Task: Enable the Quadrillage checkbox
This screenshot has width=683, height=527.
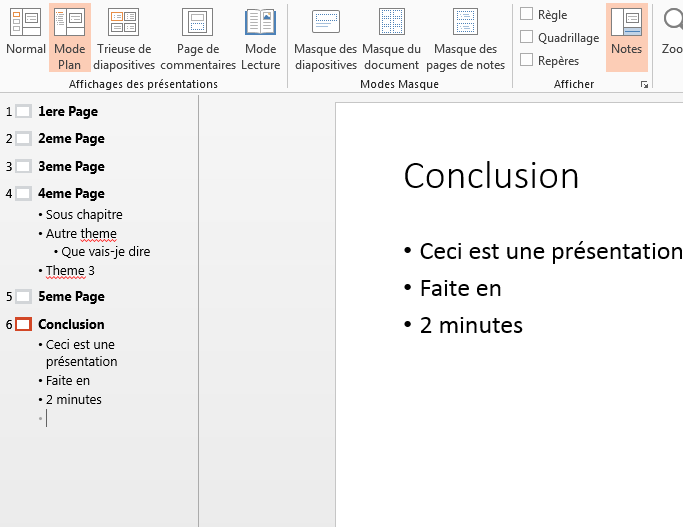Action: [527, 37]
